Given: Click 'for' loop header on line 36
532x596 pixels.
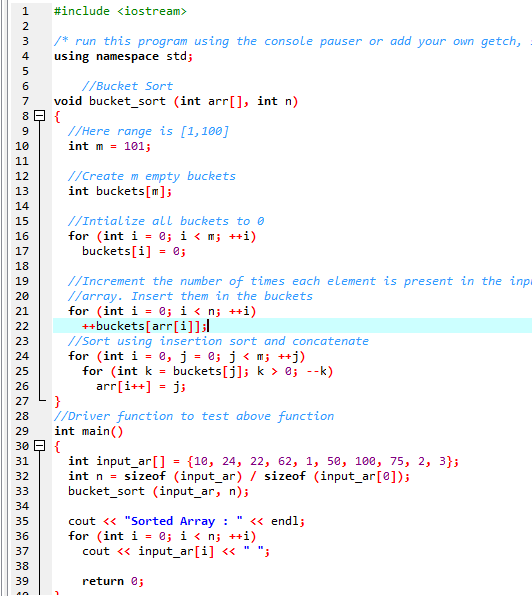Looking at the screenshot, I should tap(162, 536).
